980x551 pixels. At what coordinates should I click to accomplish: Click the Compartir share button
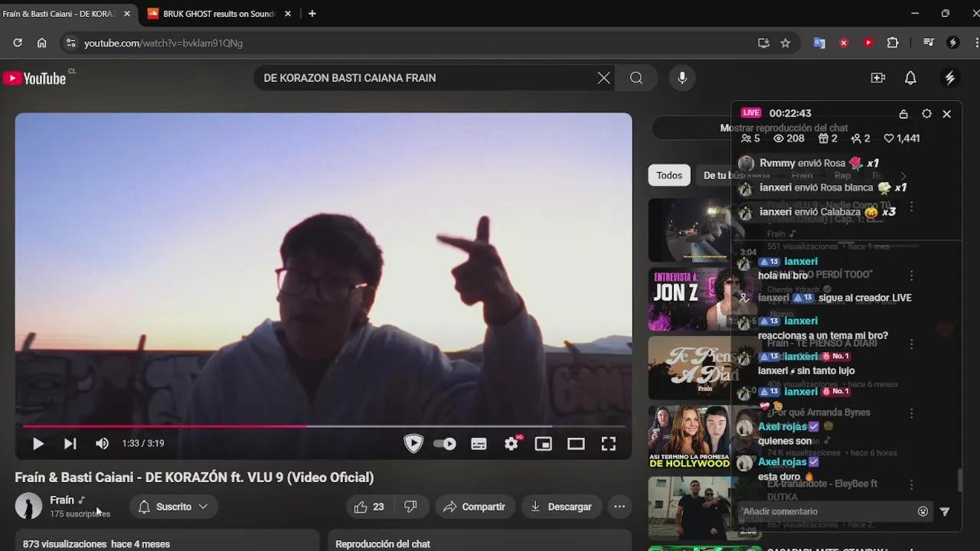475,507
